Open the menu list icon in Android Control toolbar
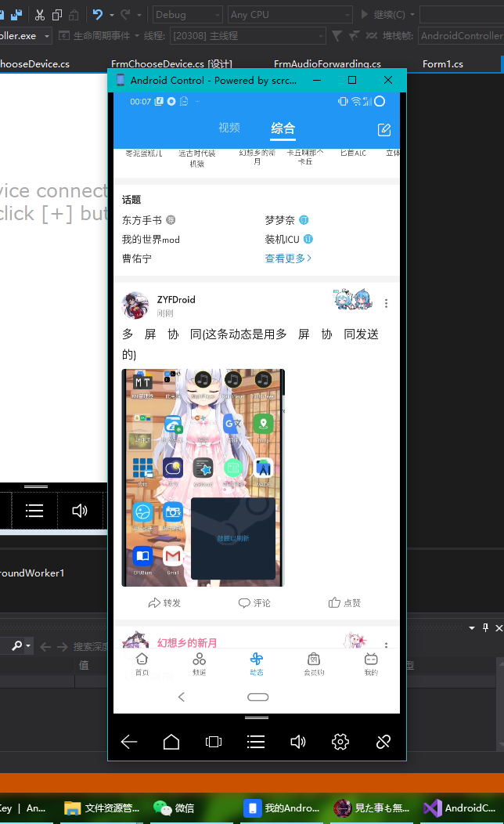This screenshot has width=504, height=824. [x=256, y=742]
